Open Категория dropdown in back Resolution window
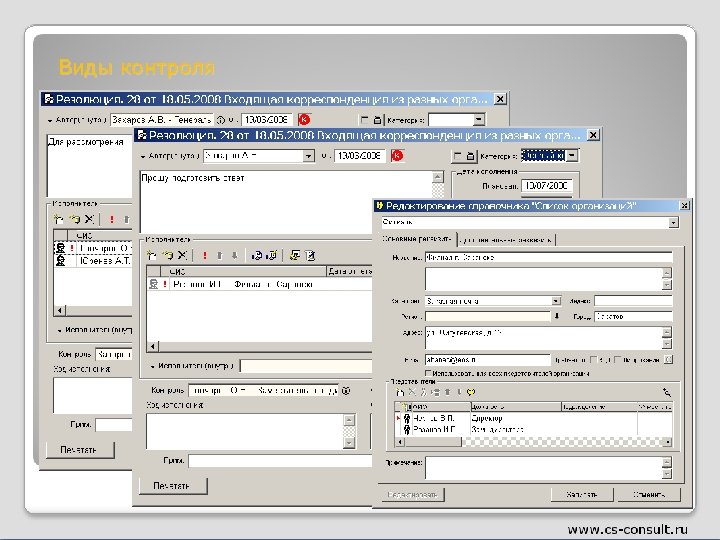The height and width of the screenshot is (540, 720). (478, 120)
